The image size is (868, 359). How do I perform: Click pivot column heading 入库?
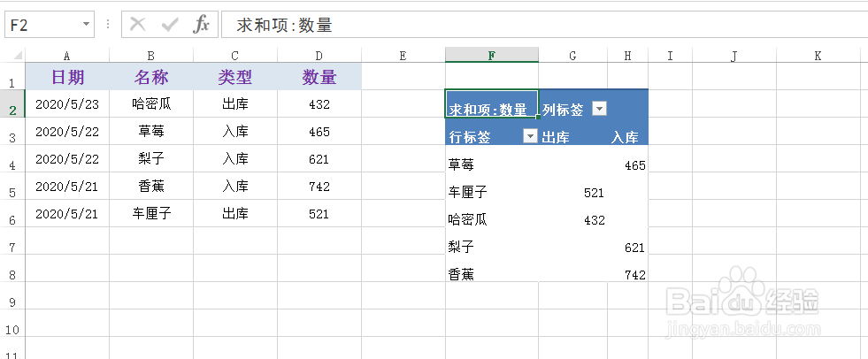coord(627,132)
